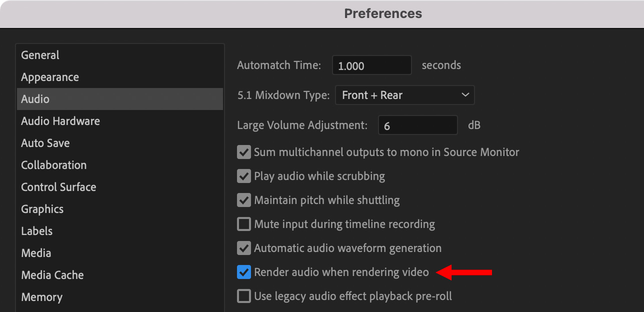
Task: Disable Sum multichannel outputs to mono
Action: tap(244, 152)
